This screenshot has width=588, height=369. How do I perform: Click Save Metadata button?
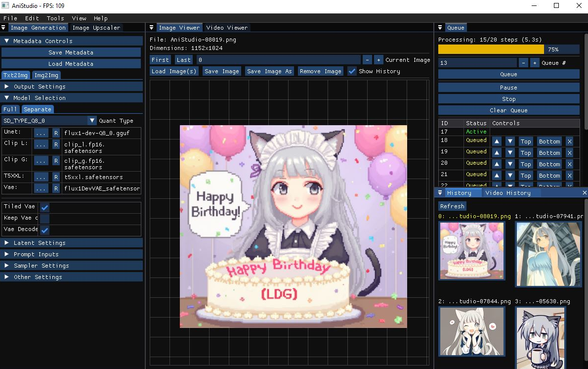click(x=71, y=52)
